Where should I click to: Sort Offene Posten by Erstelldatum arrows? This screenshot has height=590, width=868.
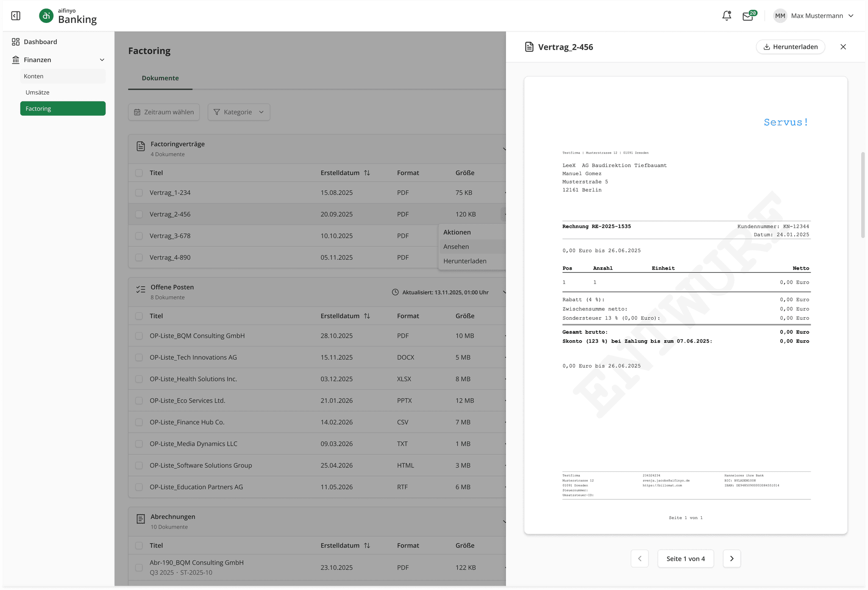[x=367, y=316]
